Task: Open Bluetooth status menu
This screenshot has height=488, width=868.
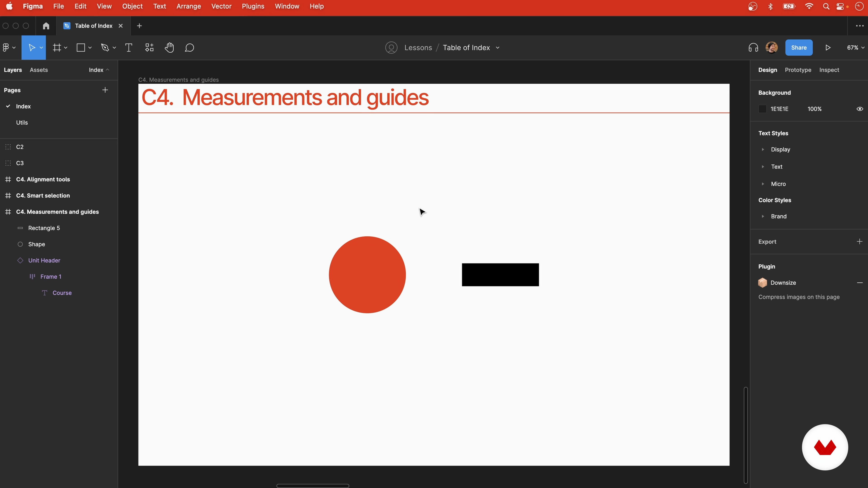Action: tap(770, 6)
